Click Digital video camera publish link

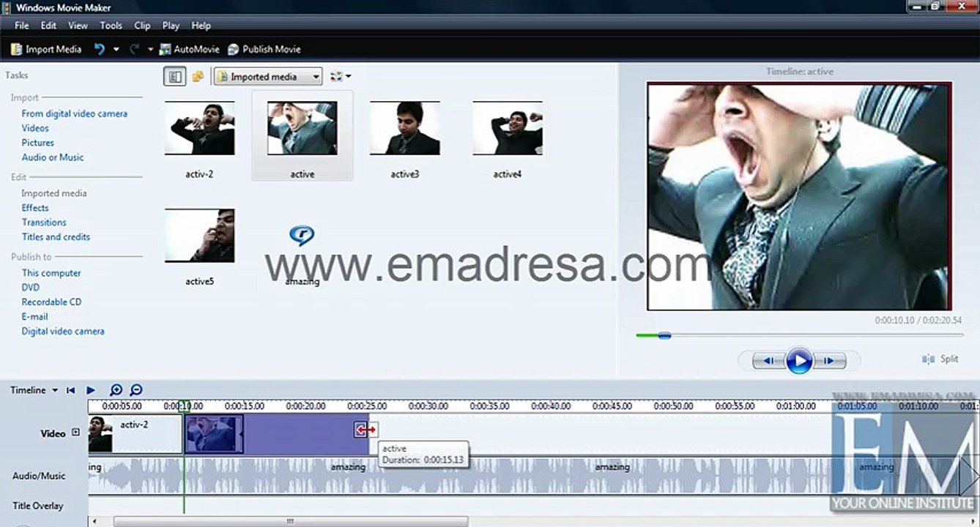[x=62, y=332]
